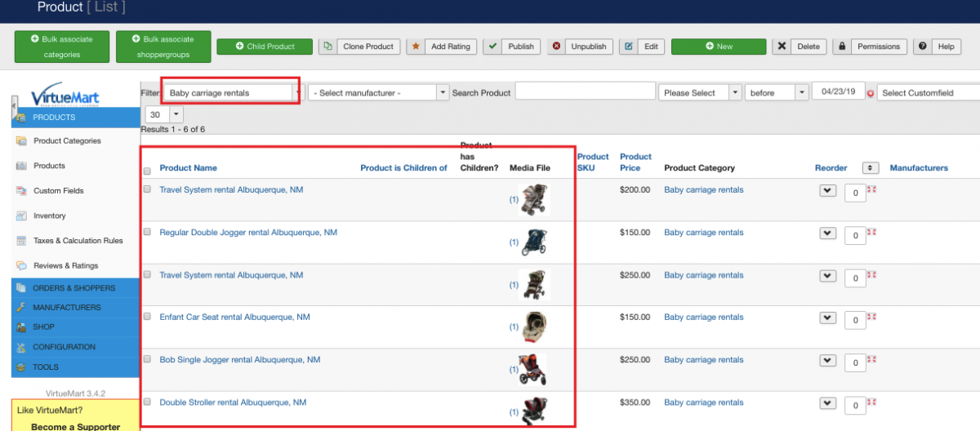
Task: Open the Help question mark button
Action: pos(923,47)
